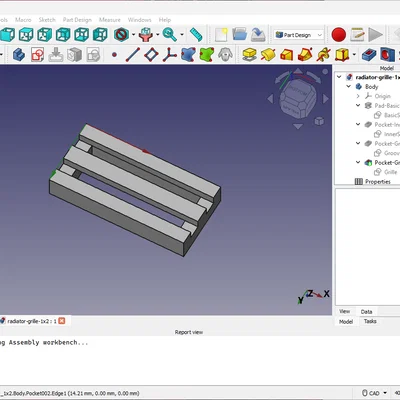400x400 pixels.
Task: Collapse the Pad-Basic tree node
Action: point(358,105)
